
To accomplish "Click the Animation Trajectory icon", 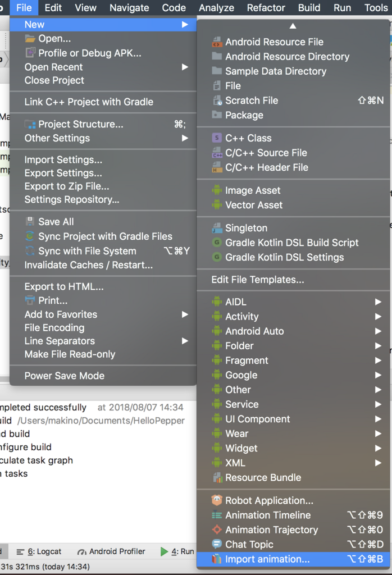I will click(217, 530).
